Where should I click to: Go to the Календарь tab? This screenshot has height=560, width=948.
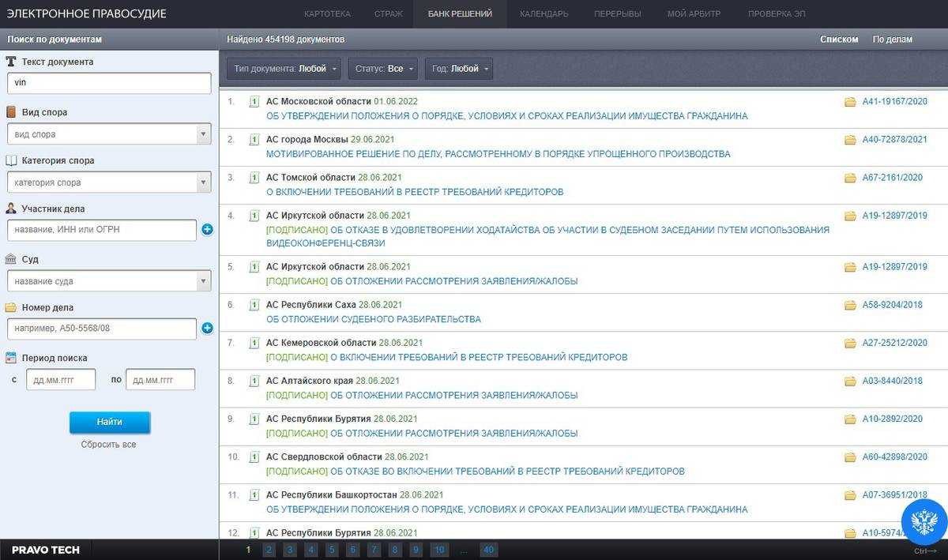point(544,14)
